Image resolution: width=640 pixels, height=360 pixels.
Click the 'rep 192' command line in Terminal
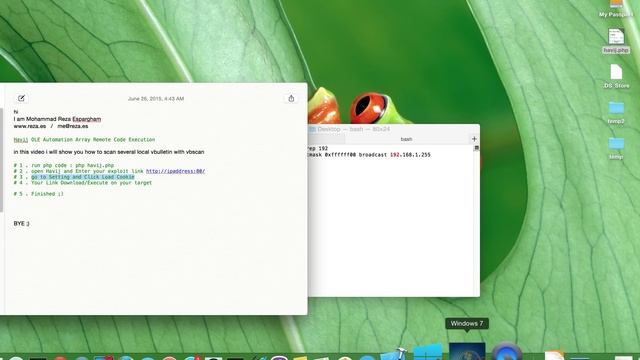(x=318, y=149)
